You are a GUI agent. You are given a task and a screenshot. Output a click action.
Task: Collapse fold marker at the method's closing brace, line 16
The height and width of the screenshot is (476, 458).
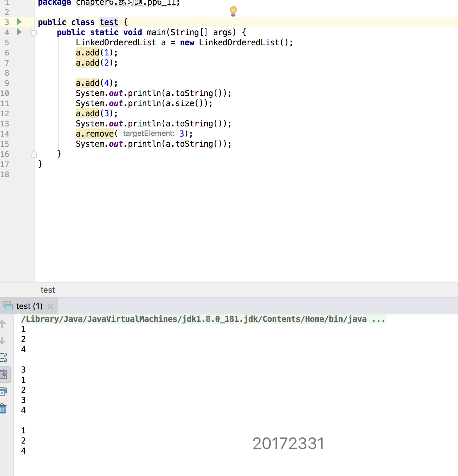tap(34, 154)
